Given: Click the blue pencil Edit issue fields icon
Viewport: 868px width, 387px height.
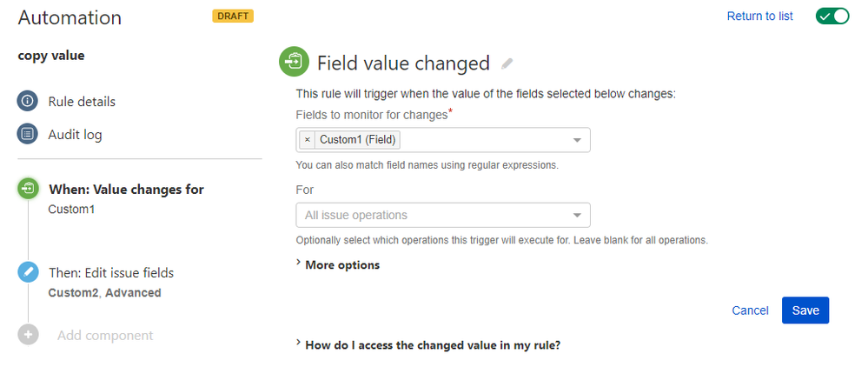Looking at the screenshot, I should coord(28,273).
